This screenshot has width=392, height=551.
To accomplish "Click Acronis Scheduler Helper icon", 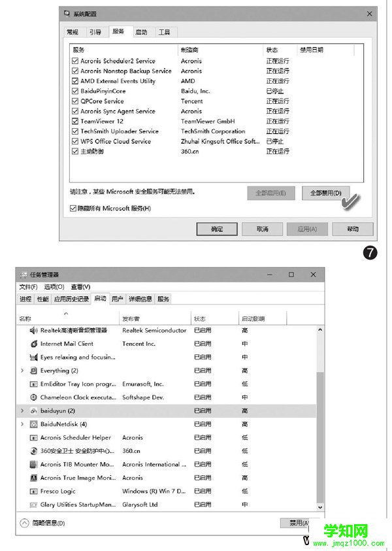I will point(34,438).
